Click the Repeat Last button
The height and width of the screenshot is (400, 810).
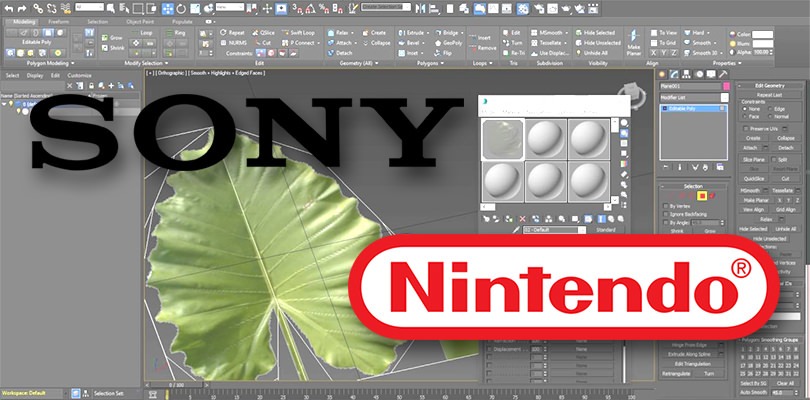(x=770, y=95)
